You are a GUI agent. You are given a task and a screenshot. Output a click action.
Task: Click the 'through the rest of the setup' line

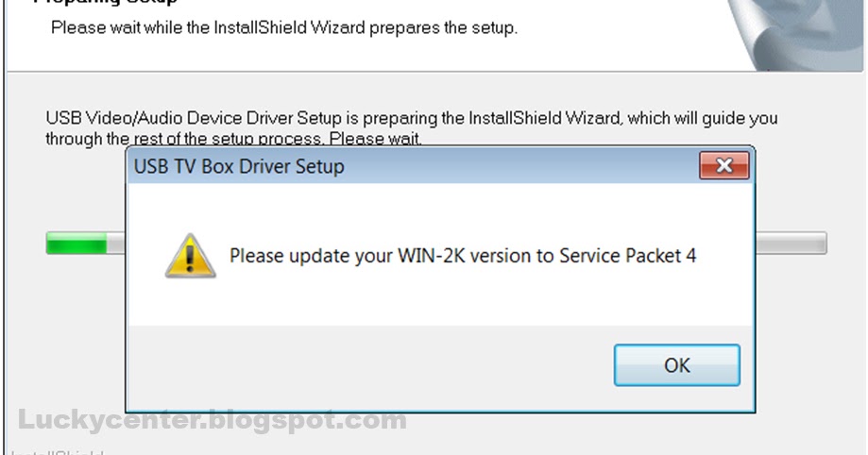coord(233,139)
